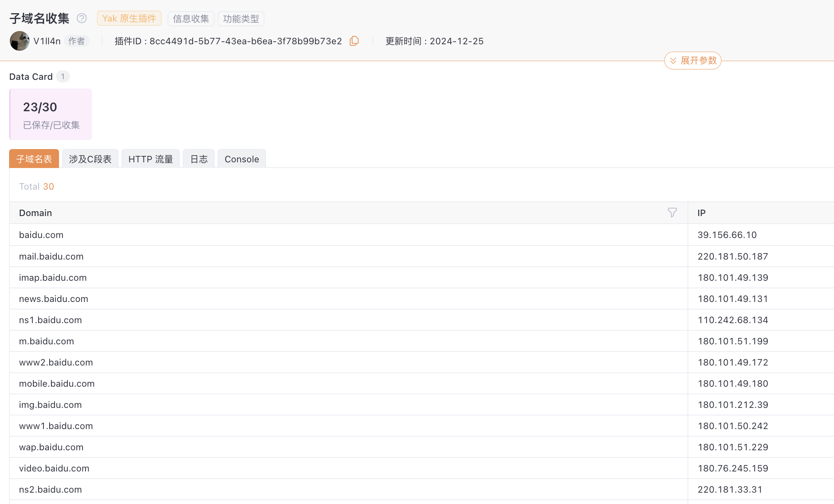Click the 功能类型 tag
Screen dimensions: 834x504
pyautogui.click(x=241, y=19)
